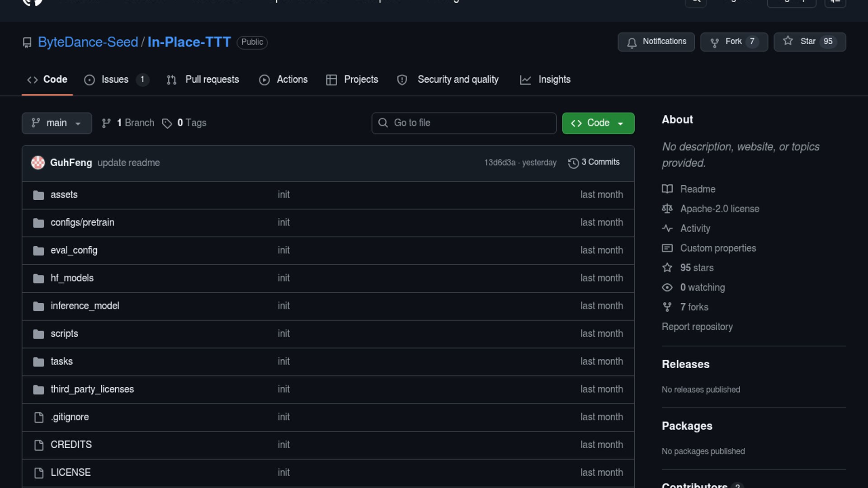Viewport: 868px width, 488px height.
Task: Open the Report repository link
Action: click(697, 327)
